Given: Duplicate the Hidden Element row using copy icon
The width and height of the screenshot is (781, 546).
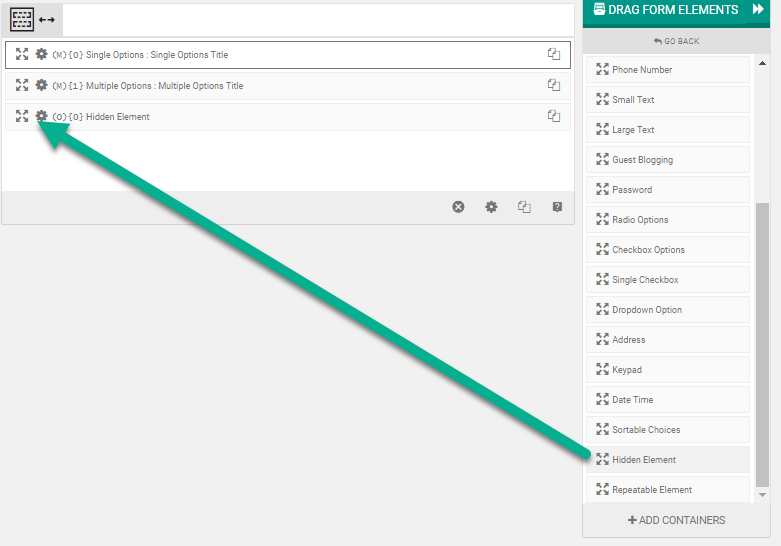Looking at the screenshot, I should tap(553, 116).
